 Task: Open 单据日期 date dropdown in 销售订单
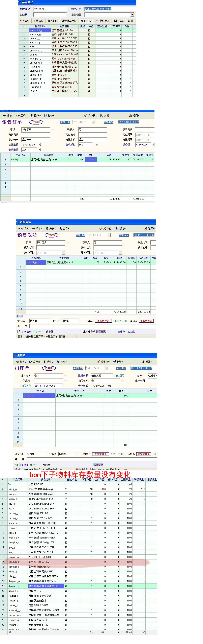(x=94, y=122)
